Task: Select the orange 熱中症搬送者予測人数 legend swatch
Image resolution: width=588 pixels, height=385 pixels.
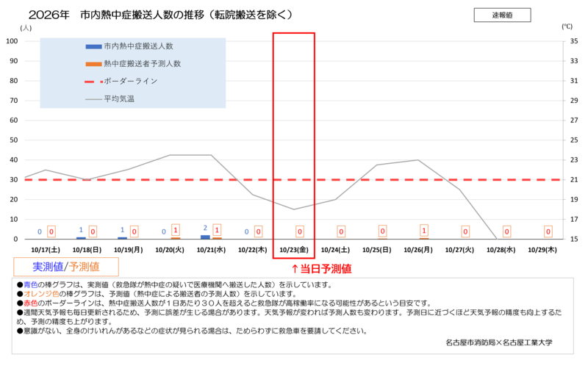Action: click(94, 64)
